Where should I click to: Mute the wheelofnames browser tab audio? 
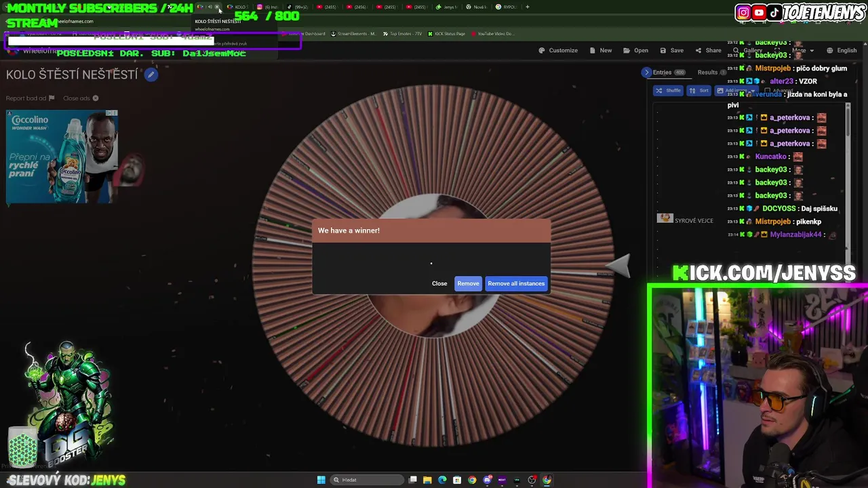pyautogui.click(x=210, y=7)
